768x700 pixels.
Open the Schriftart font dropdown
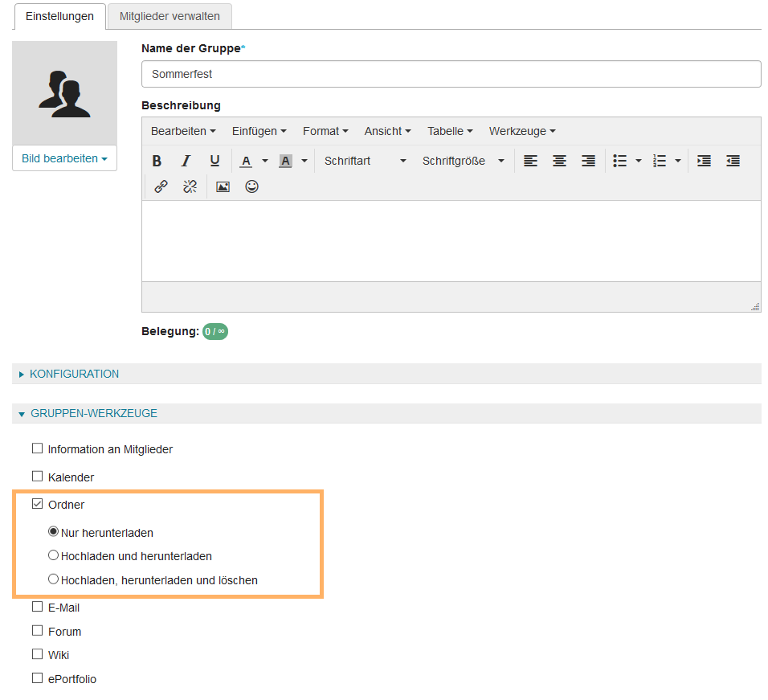click(x=365, y=161)
